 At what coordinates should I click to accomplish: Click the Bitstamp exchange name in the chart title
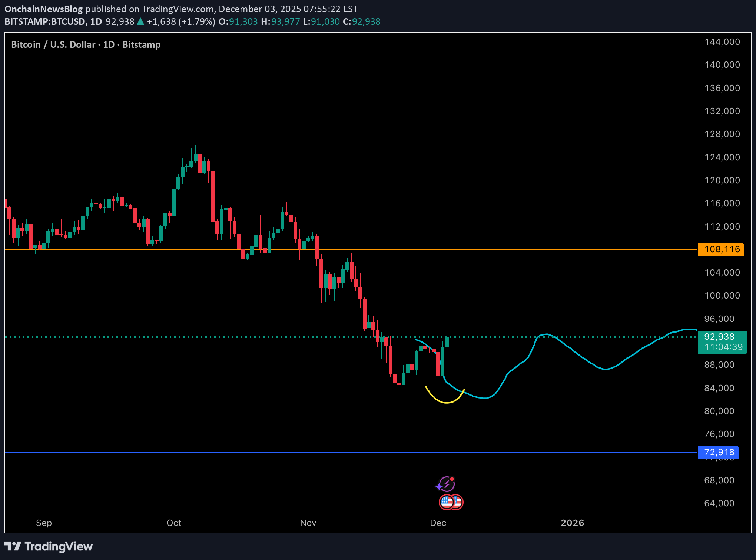pos(142,44)
